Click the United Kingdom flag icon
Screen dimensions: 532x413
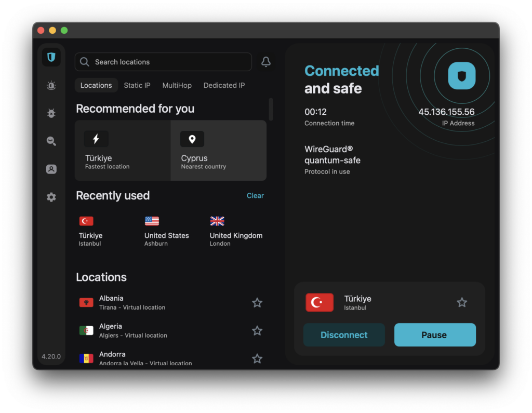(x=217, y=221)
